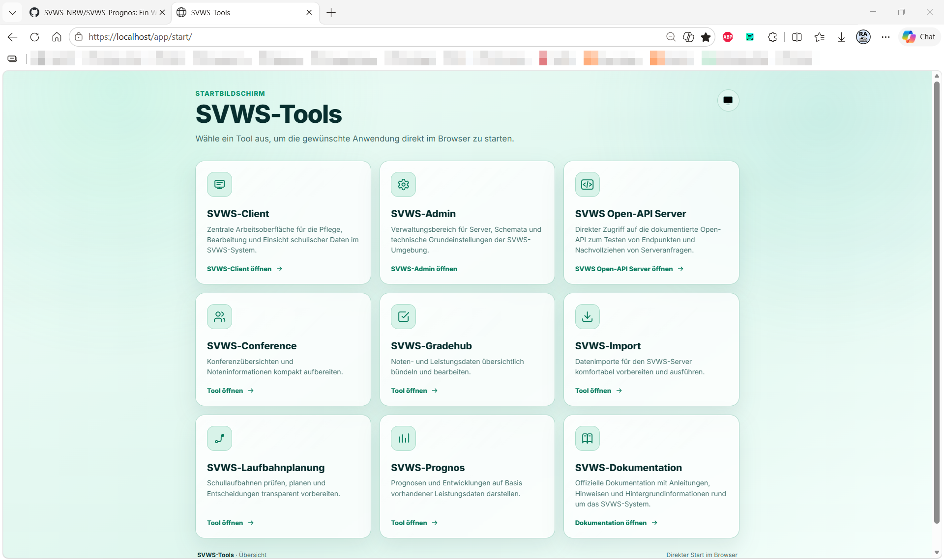The width and height of the screenshot is (944, 560).
Task: Click the SVWS-Laufbahnplanung route icon
Action: click(x=219, y=438)
